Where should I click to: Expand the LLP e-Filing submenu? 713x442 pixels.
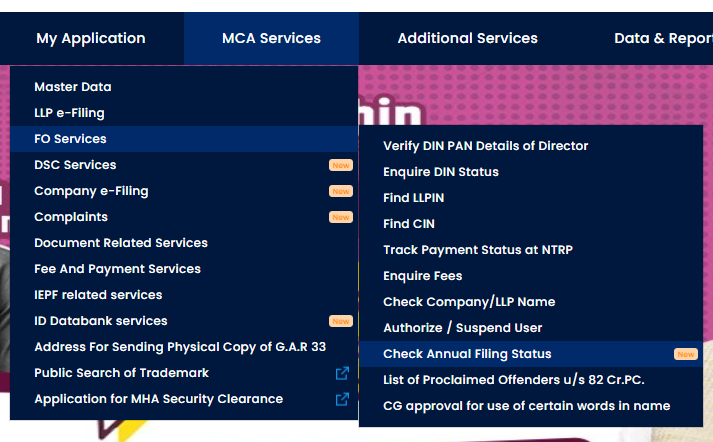pos(184,113)
